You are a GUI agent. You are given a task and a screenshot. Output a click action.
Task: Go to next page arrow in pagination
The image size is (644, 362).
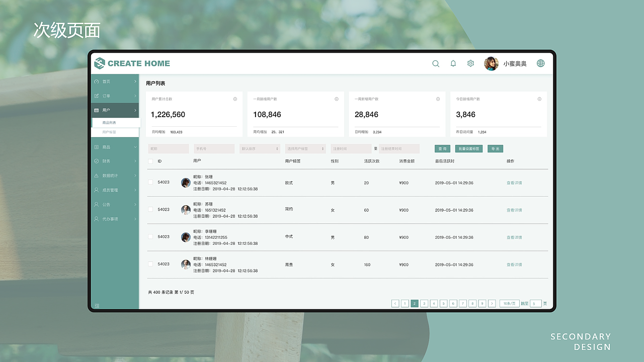click(x=492, y=303)
